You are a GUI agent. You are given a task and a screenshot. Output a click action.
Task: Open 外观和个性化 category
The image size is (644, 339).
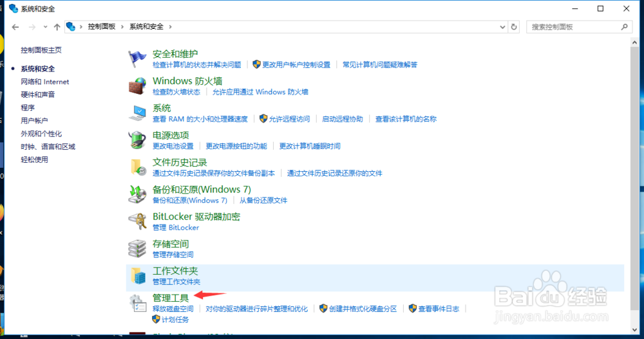(41, 134)
